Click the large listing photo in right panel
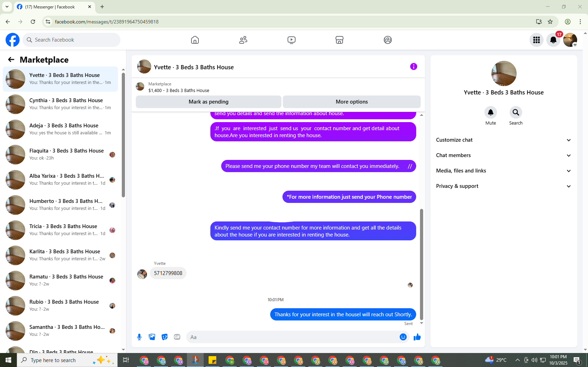The height and width of the screenshot is (367, 588). (x=504, y=73)
